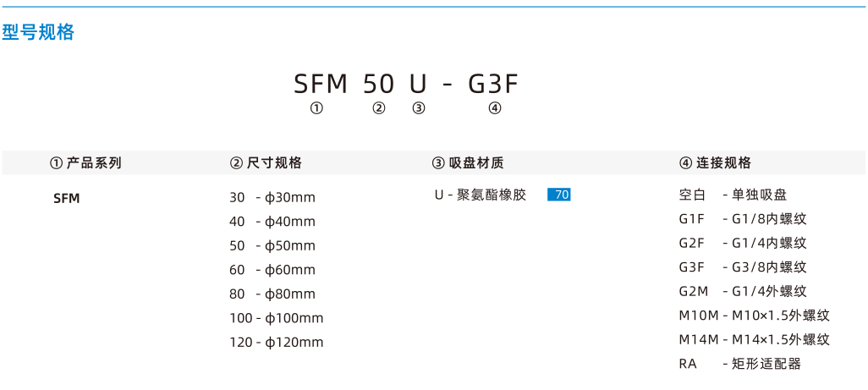Click G3F in the model code example
868x390 pixels.
click(493, 84)
